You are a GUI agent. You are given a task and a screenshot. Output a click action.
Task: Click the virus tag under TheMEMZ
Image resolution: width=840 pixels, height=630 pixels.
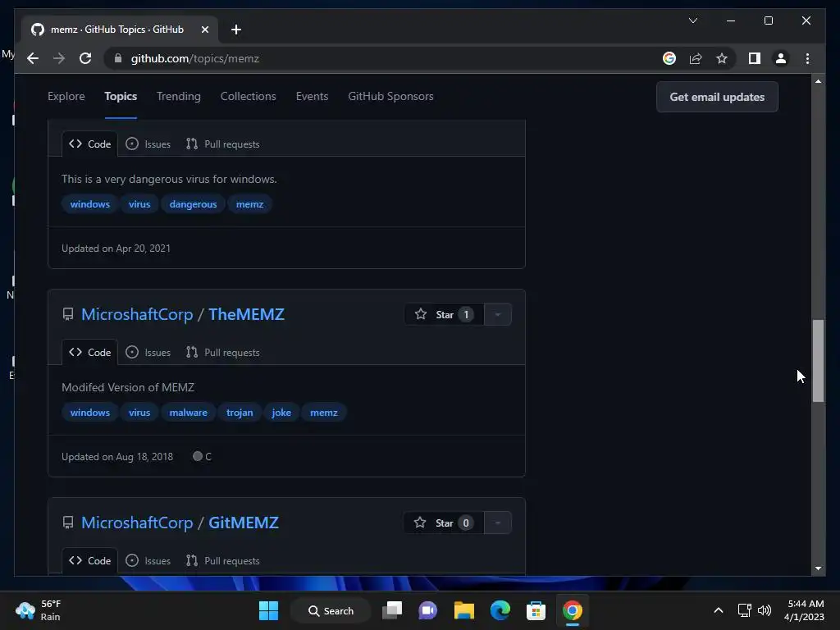pos(139,413)
